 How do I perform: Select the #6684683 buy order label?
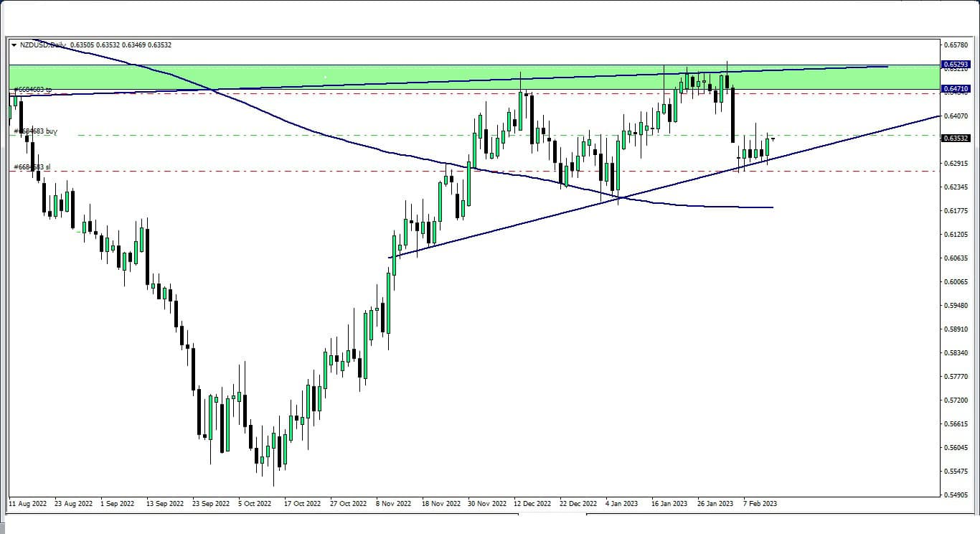pyautogui.click(x=35, y=131)
